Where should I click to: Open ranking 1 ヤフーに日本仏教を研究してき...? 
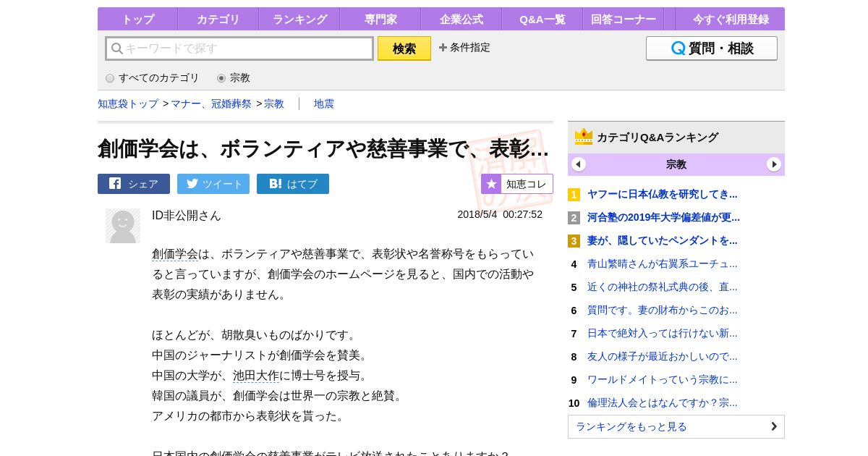pyautogui.click(x=663, y=194)
